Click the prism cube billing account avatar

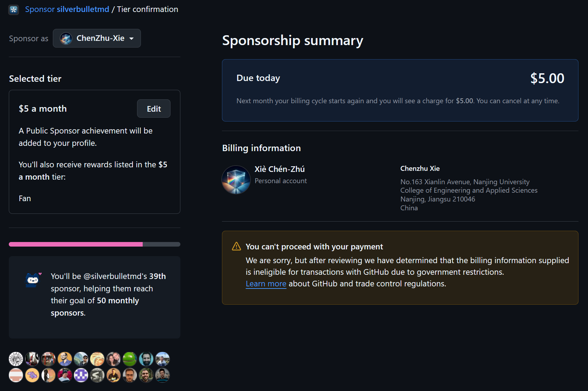[x=236, y=180]
